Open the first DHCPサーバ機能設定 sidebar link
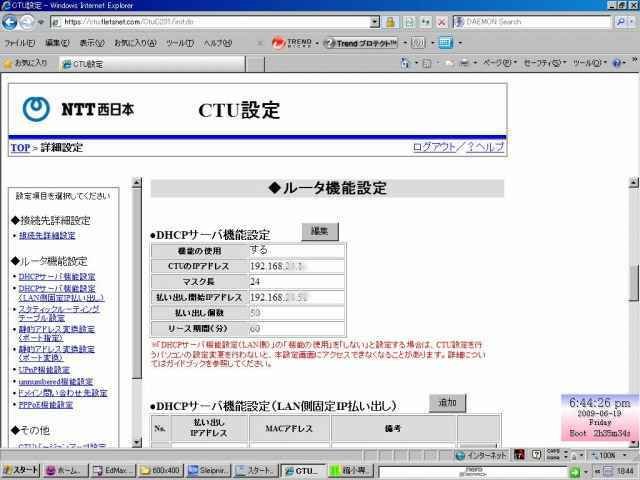The width and height of the screenshot is (640, 480). [57, 276]
